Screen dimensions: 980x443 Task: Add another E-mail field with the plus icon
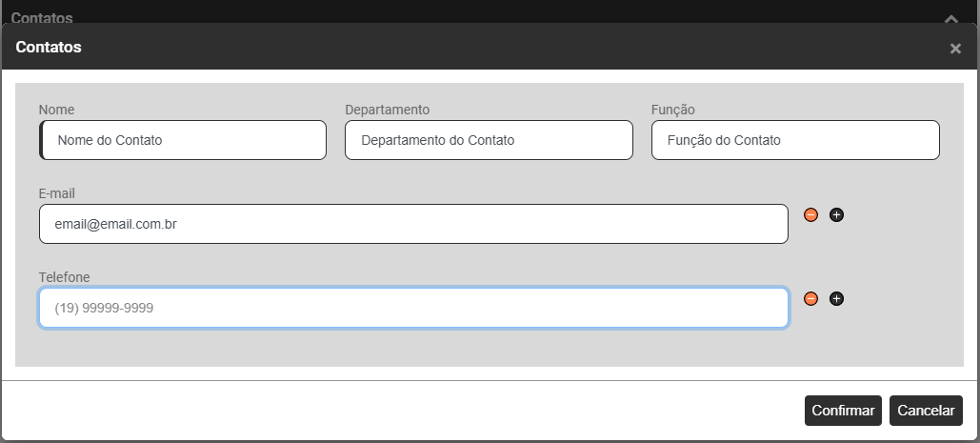tap(836, 215)
